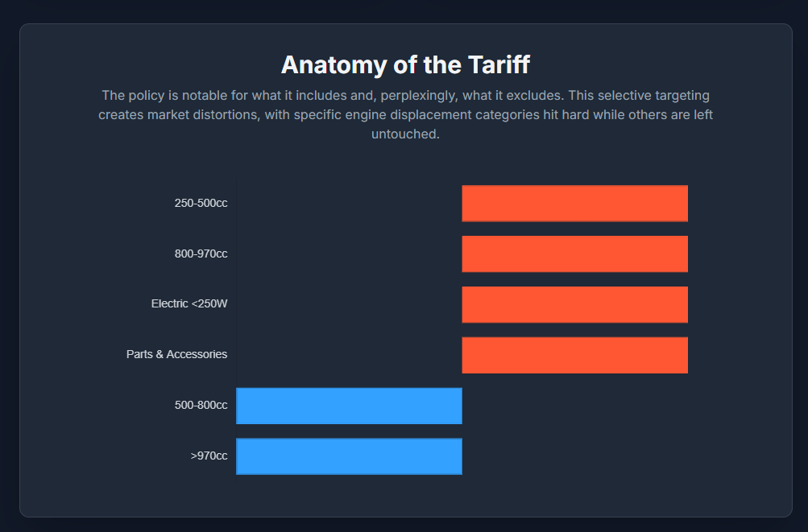
Task: Select the orange Parts & Accessories bar
Action: [574, 355]
